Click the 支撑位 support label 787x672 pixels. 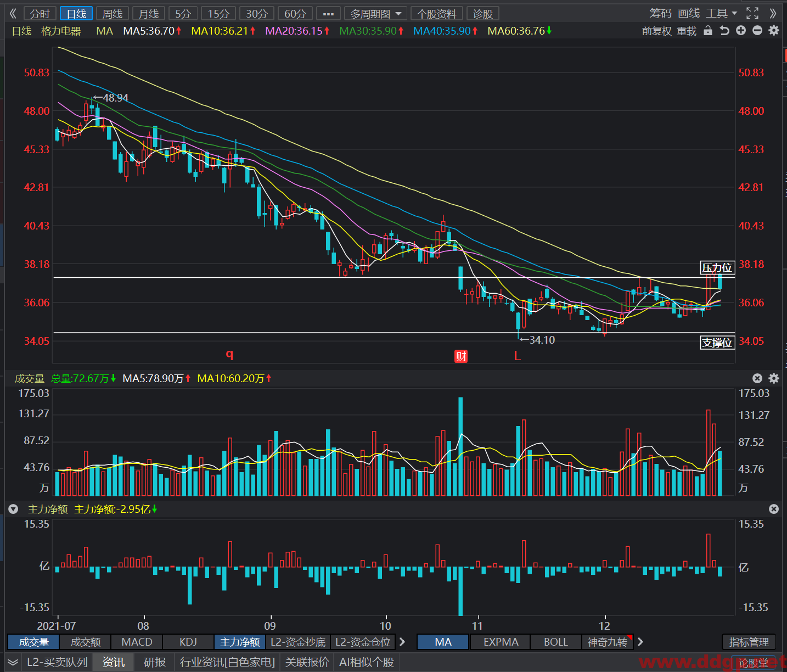pyautogui.click(x=717, y=343)
